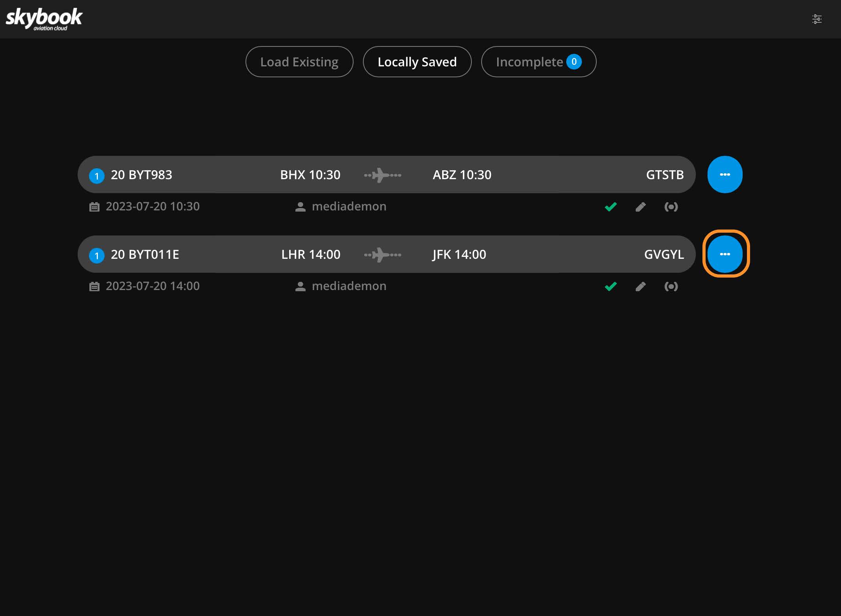841x616 pixels.
Task: Click the edit icon for BYT011E flight
Action: pyautogui.click(x=640, y=285)
